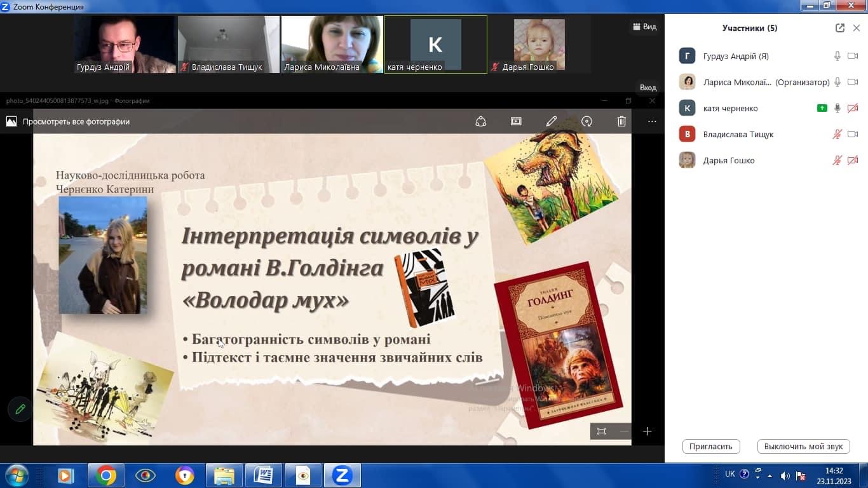Select participant row 'Владислава Тищук'

766,134
